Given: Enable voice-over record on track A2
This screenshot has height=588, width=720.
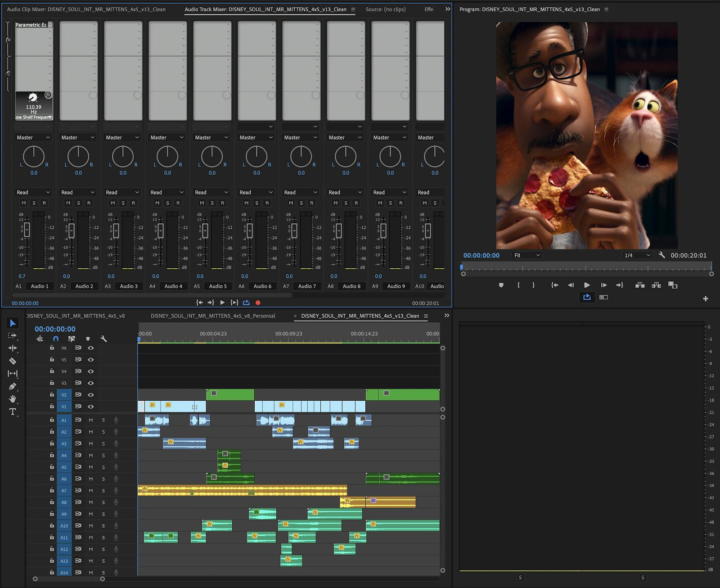Looking at the screenshot, I should (x=116, y=432).
